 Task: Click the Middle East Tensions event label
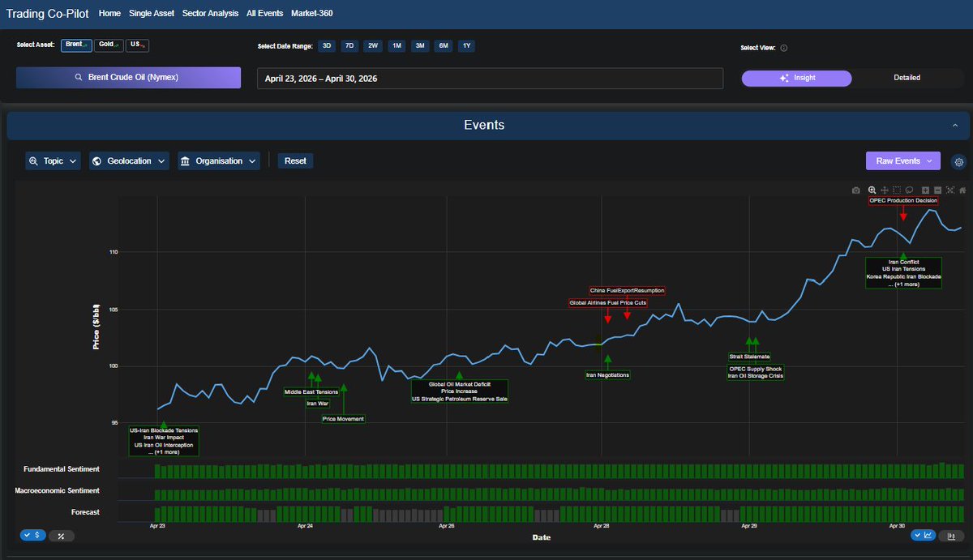tap(311, 392)
